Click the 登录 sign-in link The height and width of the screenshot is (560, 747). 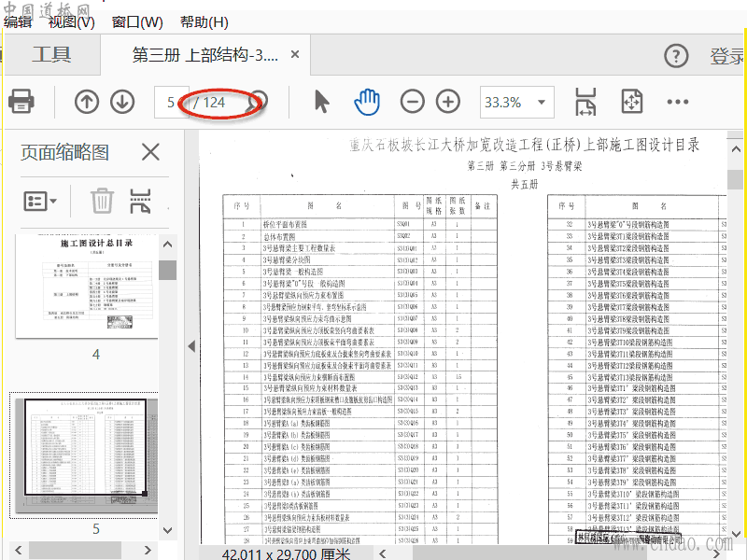(727, 56)
